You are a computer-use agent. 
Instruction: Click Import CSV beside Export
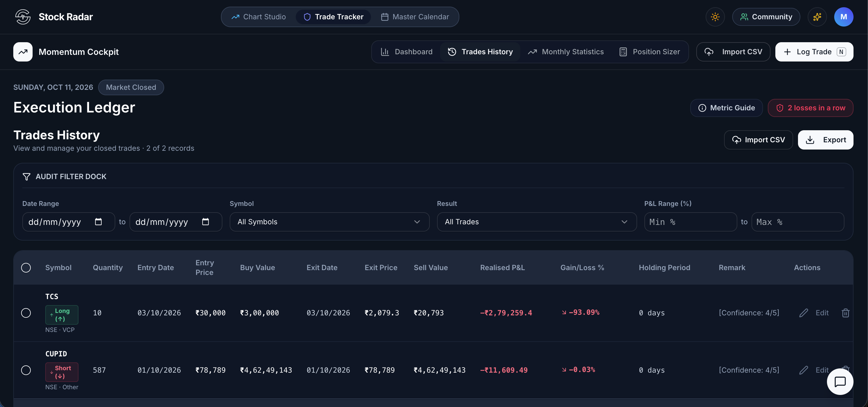[758, 140]
